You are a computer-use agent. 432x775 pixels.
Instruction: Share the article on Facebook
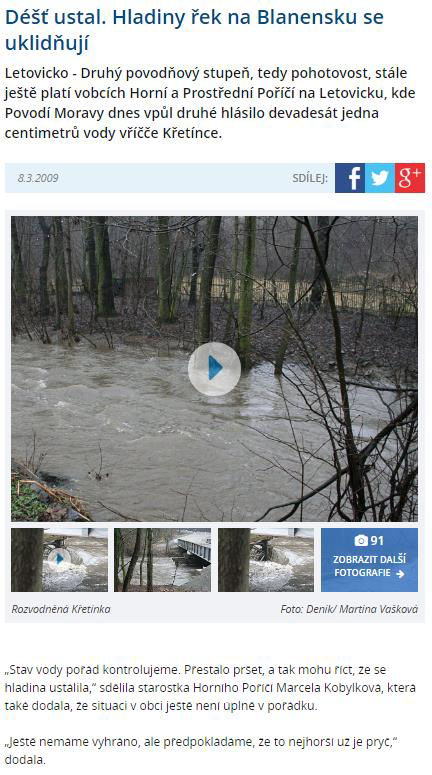(x=350, y=178)
